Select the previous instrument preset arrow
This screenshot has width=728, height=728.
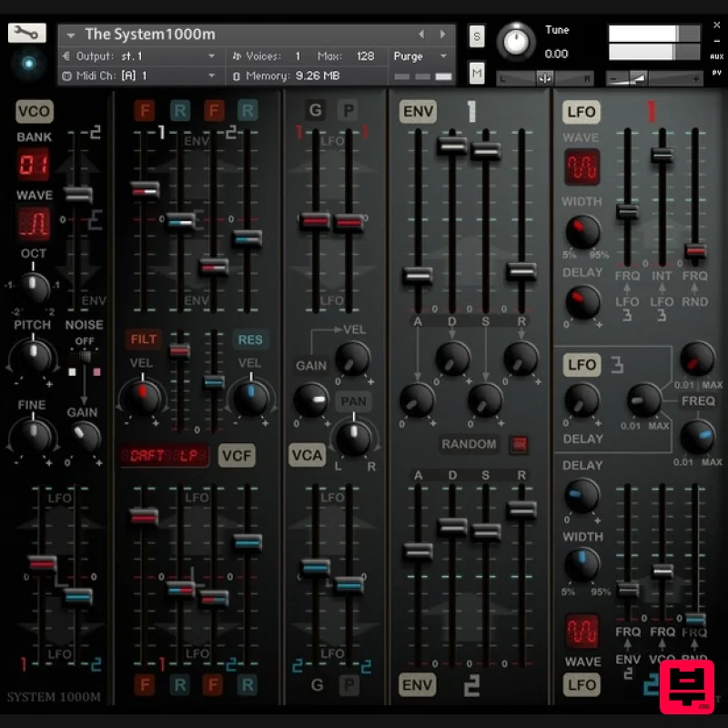click(x=421, y=34)
